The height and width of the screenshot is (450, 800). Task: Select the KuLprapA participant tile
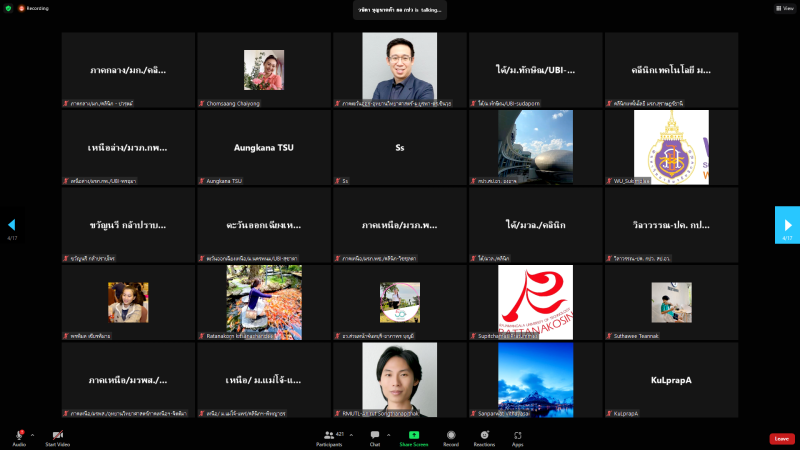pyautogui.click(x=671, y=380)
